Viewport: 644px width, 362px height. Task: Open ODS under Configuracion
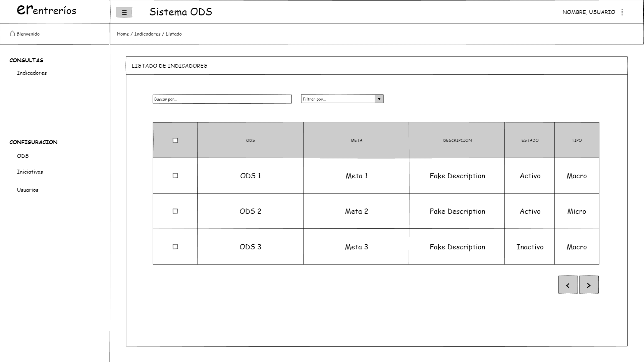pyautogui.click(x=23, y=156)
